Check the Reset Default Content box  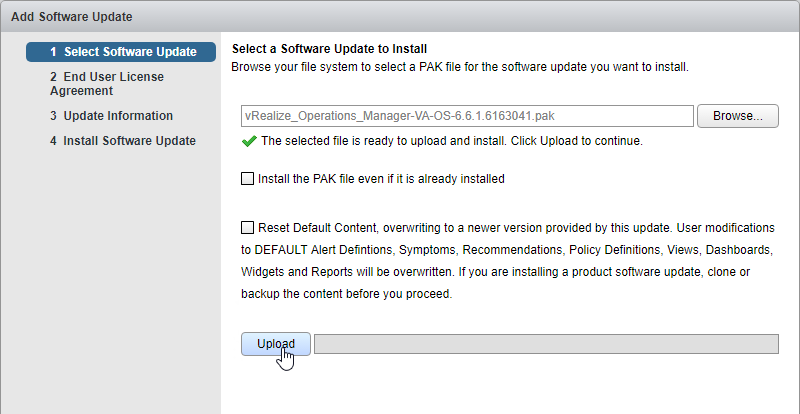(x=247, y=227)
